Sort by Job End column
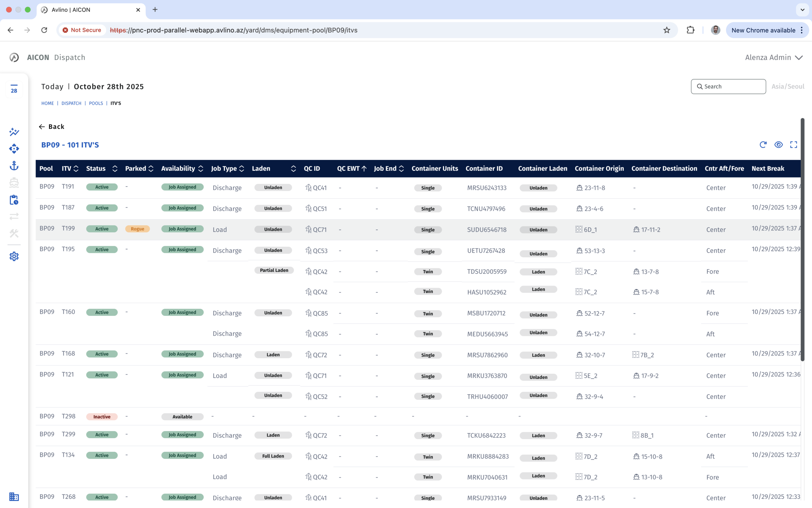Viewport: 812px width, 508px height. 401,169
